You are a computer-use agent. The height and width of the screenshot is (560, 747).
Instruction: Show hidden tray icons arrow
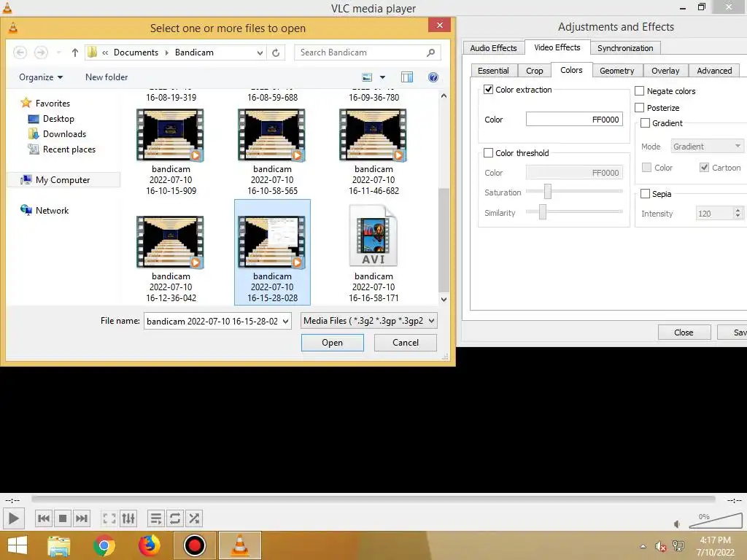pyautogui.click(x=643, y=546)
